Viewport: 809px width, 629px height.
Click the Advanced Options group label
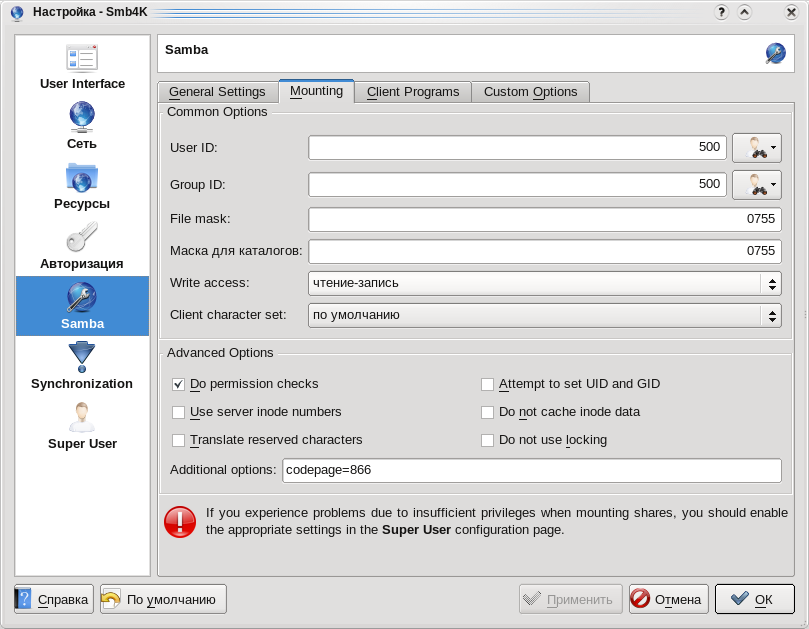coord(220,353)
